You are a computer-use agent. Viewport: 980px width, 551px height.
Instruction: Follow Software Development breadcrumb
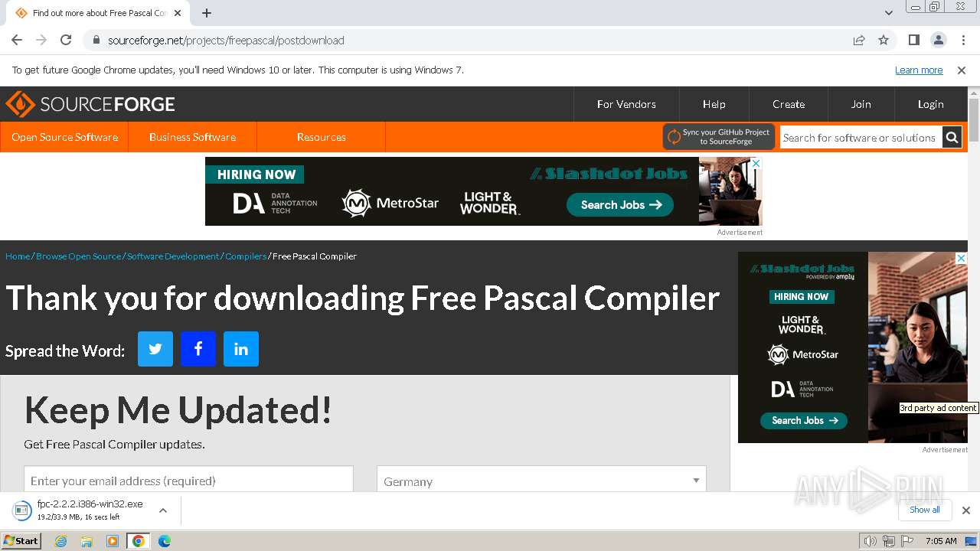point(173,256)
